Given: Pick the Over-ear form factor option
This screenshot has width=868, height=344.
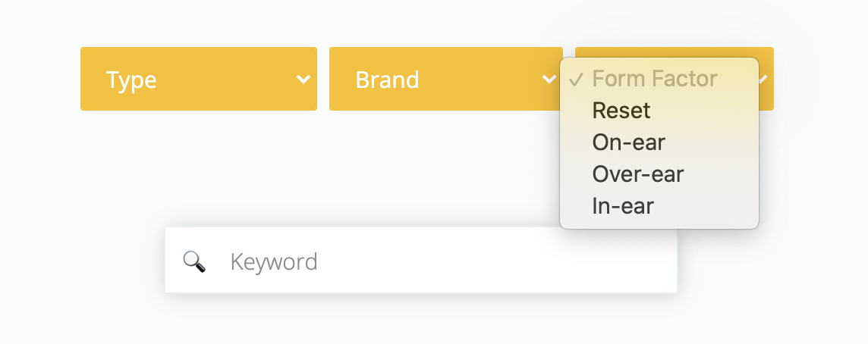Looking at the screenshot, I should click(638, 174).
